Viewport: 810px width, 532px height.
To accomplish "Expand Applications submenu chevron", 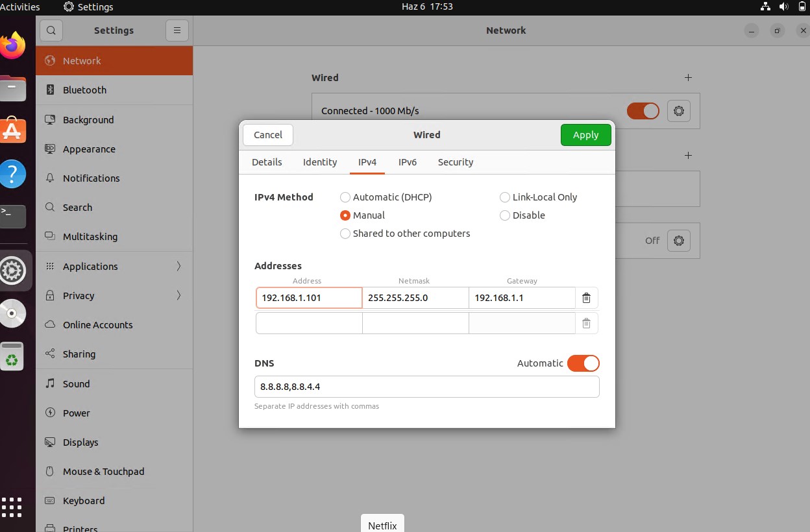I will pyautogui.click(x=178, y=266).
